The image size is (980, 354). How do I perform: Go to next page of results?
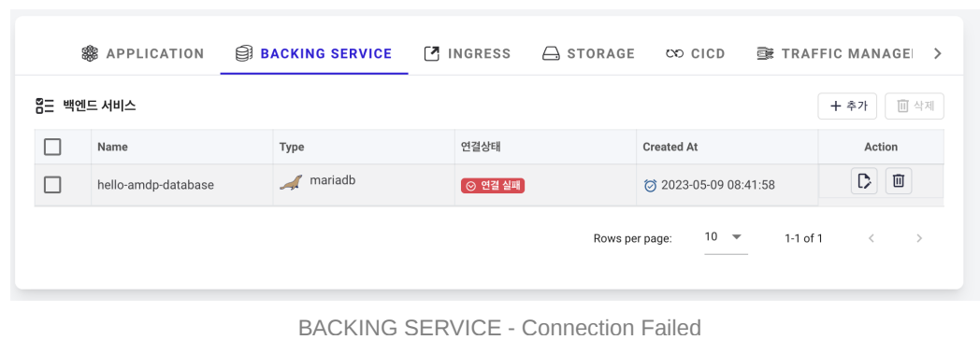(x=918, y=238)
